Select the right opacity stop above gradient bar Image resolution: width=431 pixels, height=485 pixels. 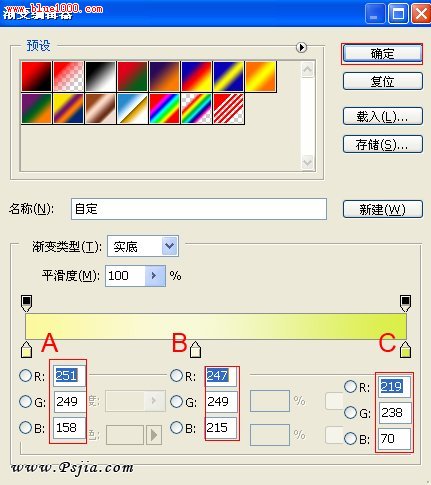click(405, 303)
